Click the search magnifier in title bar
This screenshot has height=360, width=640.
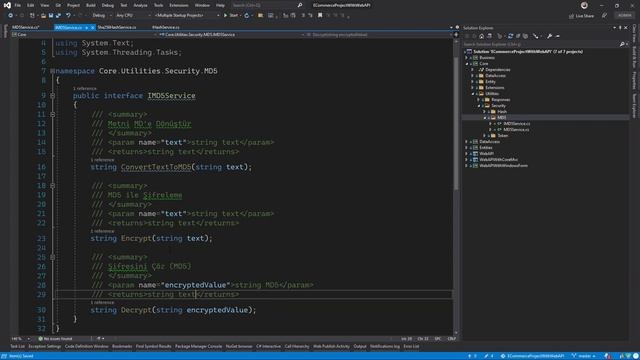300,5
